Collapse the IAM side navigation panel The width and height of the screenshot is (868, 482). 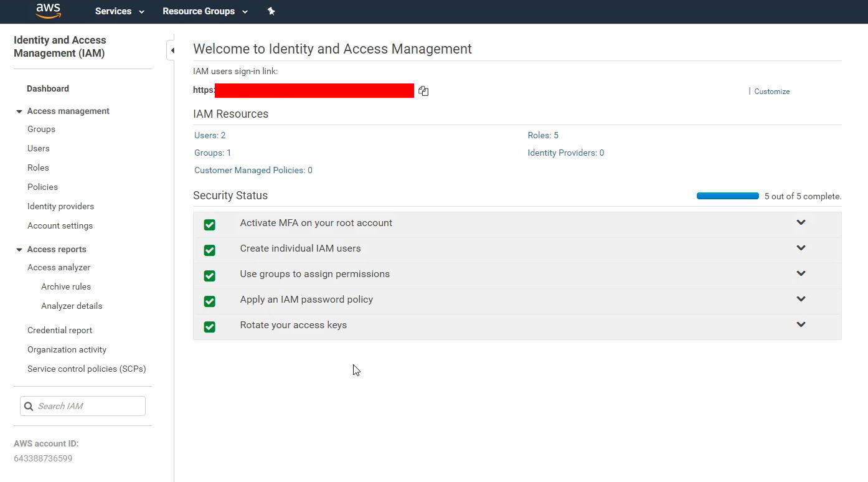click(x=171, y=50)
